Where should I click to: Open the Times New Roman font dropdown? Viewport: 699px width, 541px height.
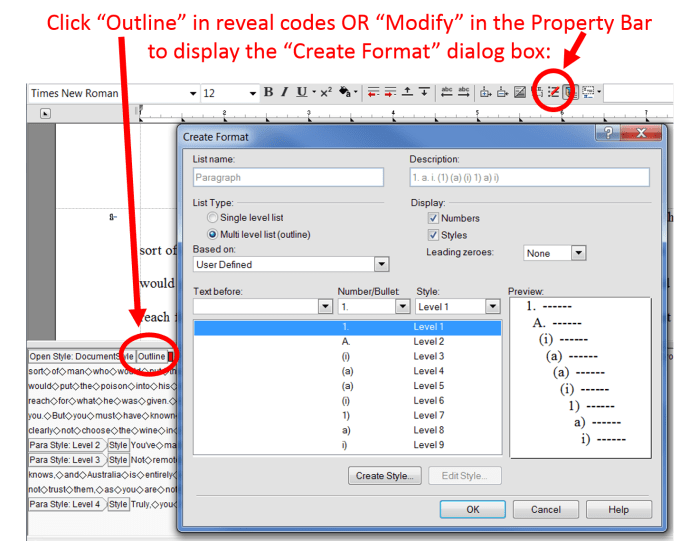pyautogui.click(x=193, y=93)
